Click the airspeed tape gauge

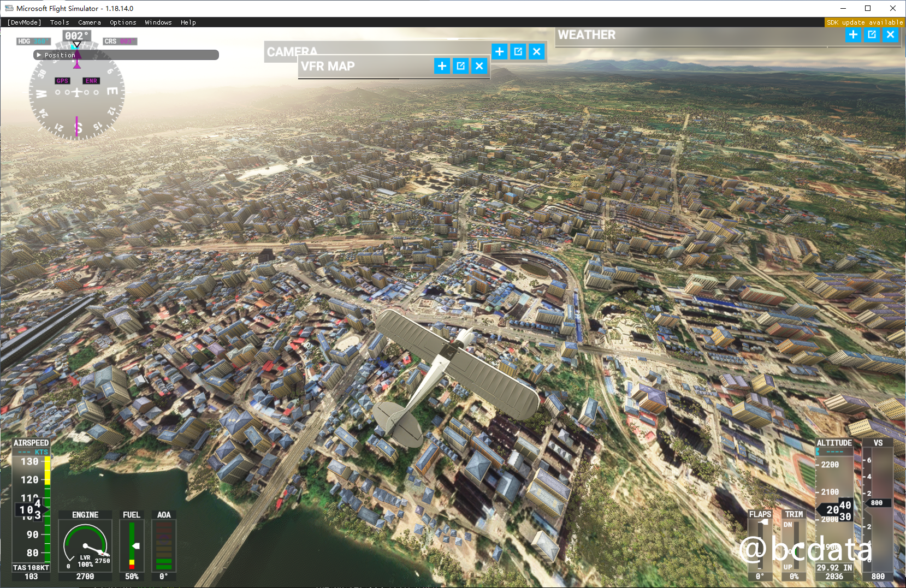tap(32, 509)
